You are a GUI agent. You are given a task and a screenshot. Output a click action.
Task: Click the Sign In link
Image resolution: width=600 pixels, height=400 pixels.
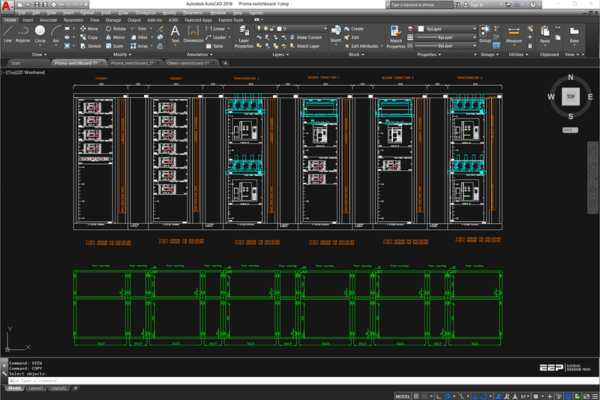point(478,5)
